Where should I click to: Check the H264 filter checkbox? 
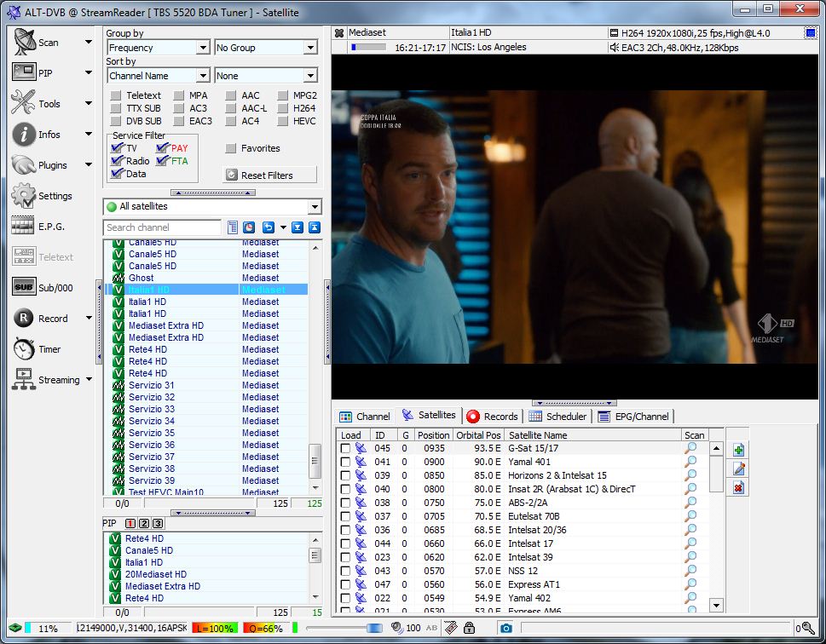tap(283, 108)
